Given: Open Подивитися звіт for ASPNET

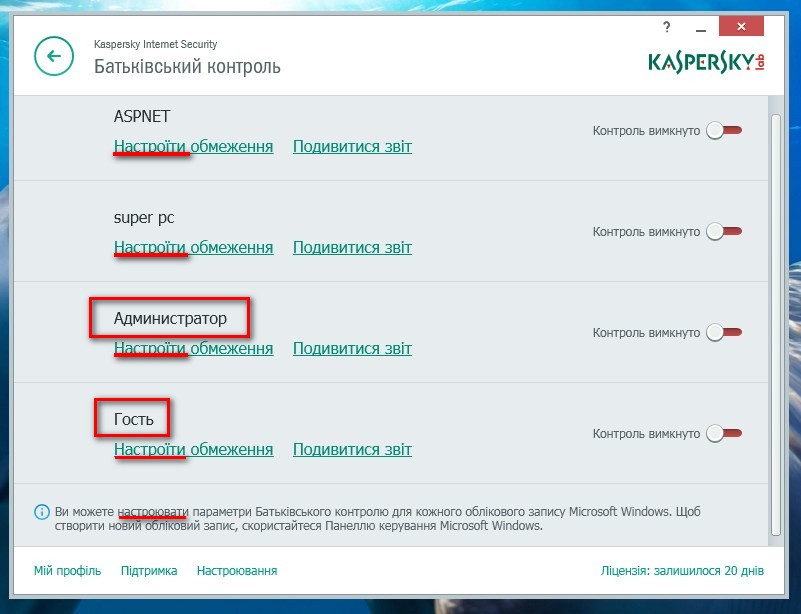Looking at the screenshot, I should coord(352,147).
